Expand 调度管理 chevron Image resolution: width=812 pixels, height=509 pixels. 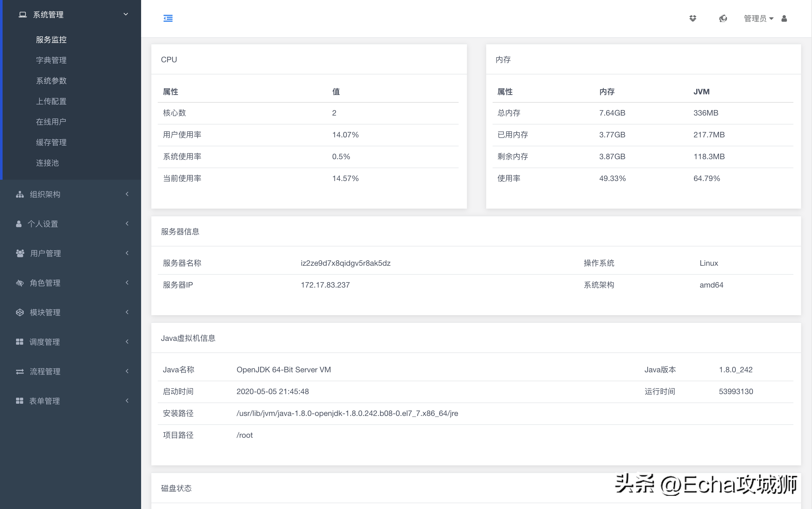(127, 341)
